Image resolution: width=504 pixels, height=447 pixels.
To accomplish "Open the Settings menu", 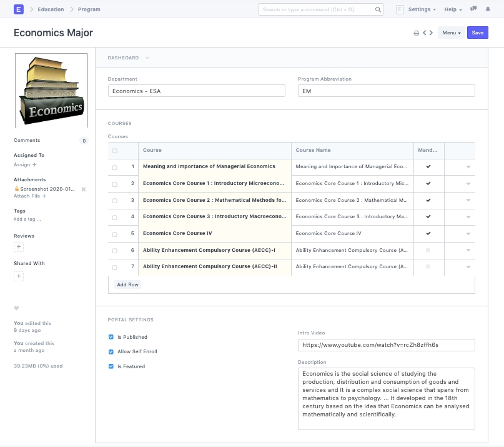I will 422,9.
